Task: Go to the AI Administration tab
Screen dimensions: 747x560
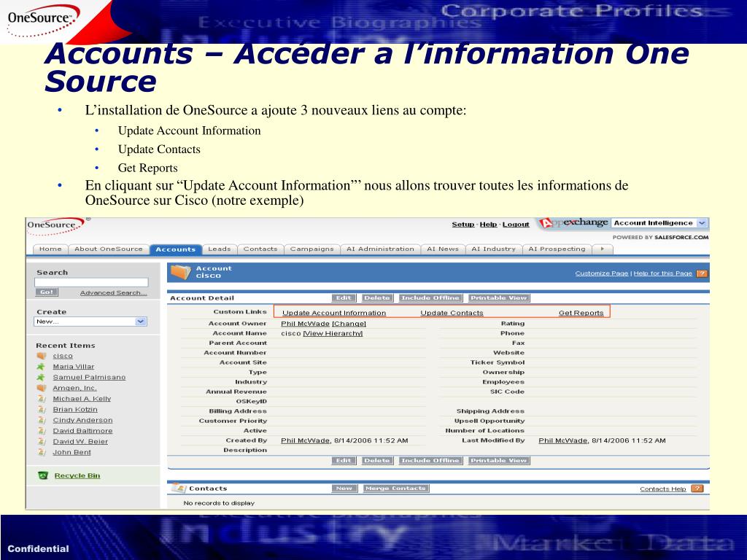Action: click(x=380, y=249)
